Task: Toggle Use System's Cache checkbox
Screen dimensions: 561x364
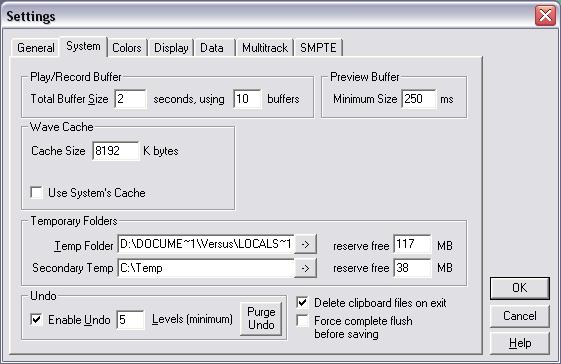Action: click(x=36, y=193)
